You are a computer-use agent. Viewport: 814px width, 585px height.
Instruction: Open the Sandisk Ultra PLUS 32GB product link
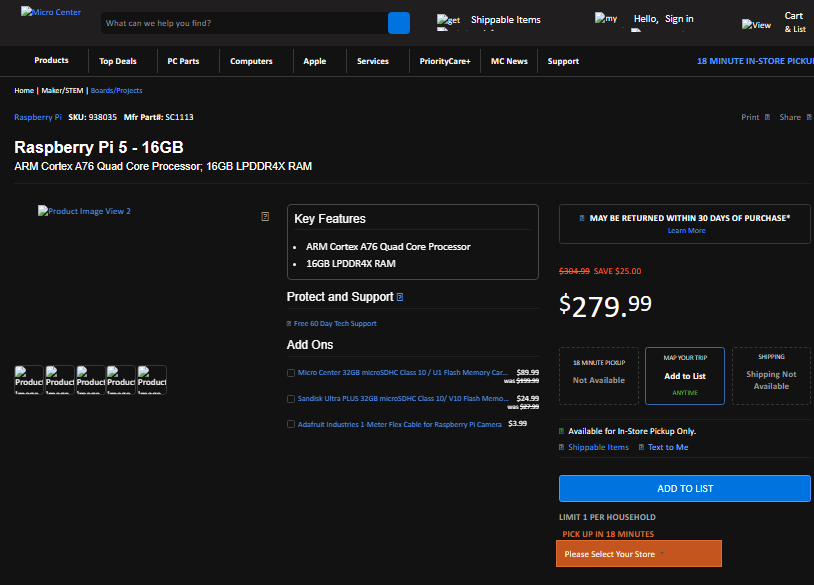403,399
